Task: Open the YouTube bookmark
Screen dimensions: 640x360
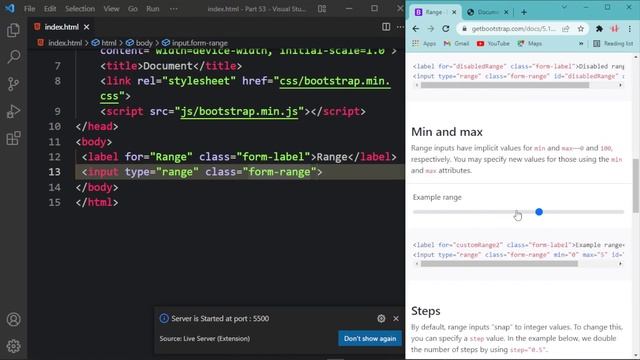Action: [493, 43]
